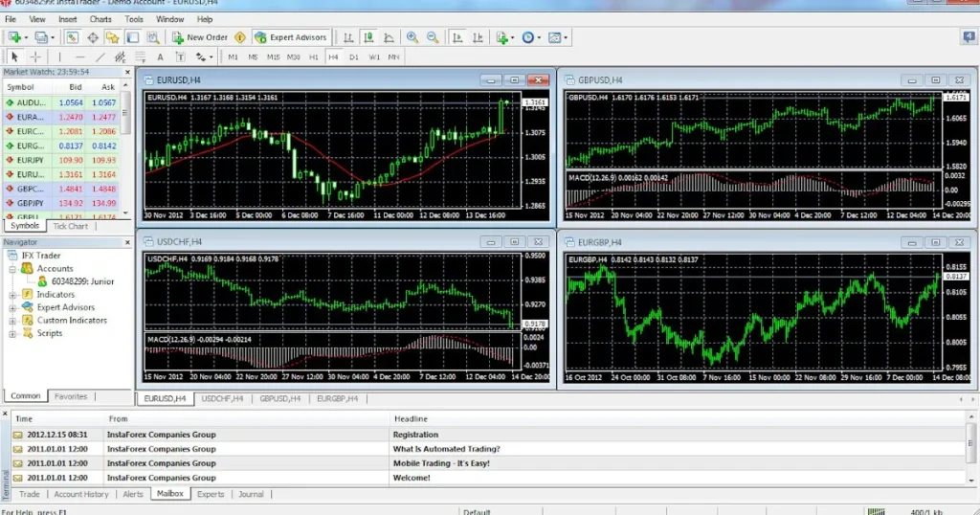980x515 pixels.
Task: Switch to the GBPUSD,H4 chart tab
Action: (280, 399)
